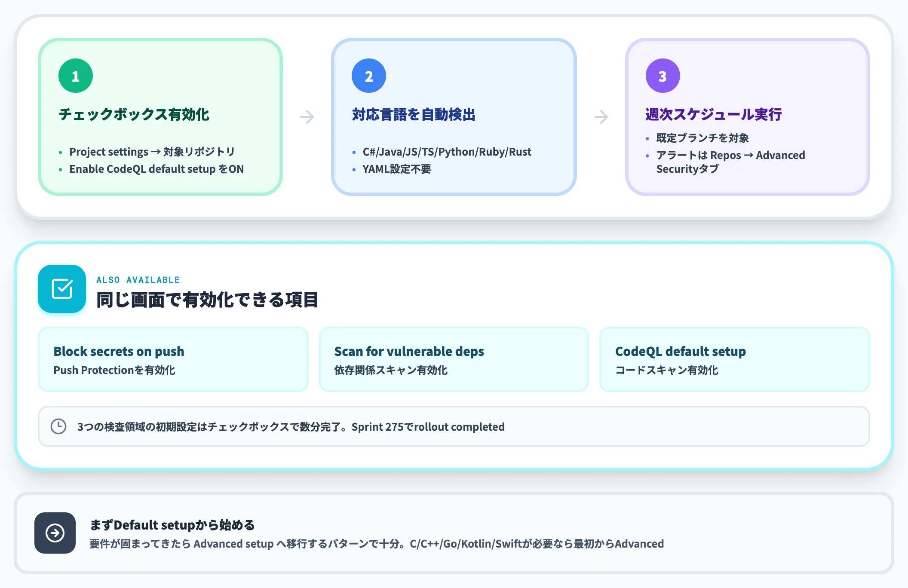Click the Sprint 275 rollout completed note

pos(454,426)
